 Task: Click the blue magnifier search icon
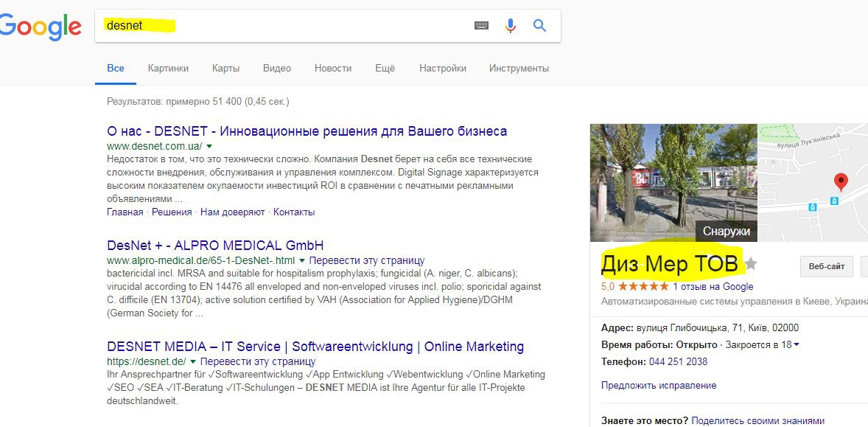pyautogui.click(x=539, y=26)
